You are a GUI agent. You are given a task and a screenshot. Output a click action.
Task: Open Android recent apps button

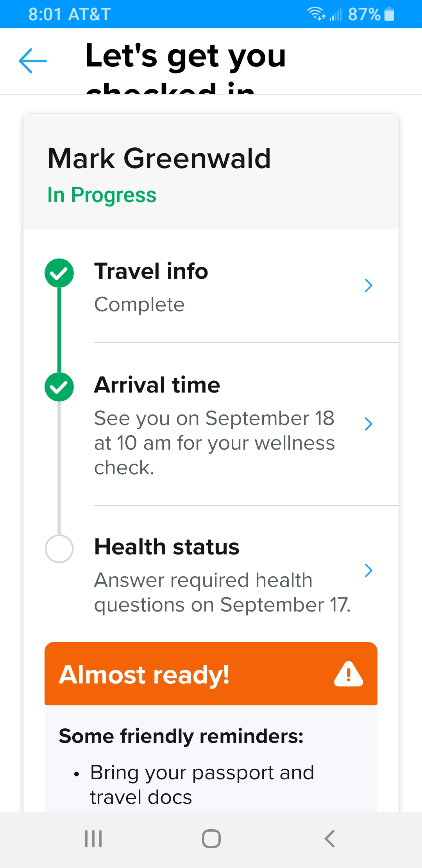coord(93,839)
